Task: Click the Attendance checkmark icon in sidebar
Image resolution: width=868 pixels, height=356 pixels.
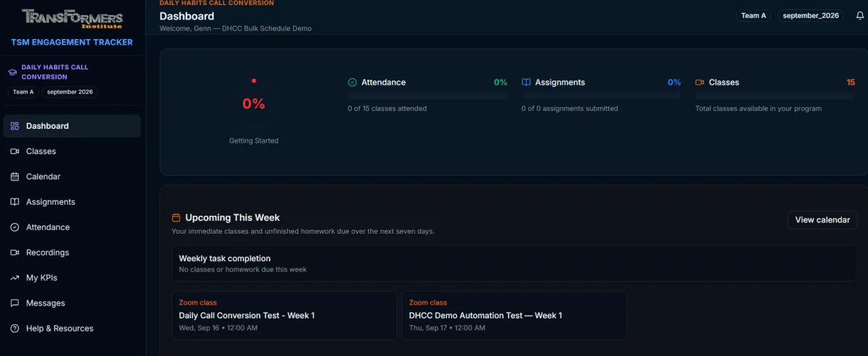Action: tap(14, 227)
